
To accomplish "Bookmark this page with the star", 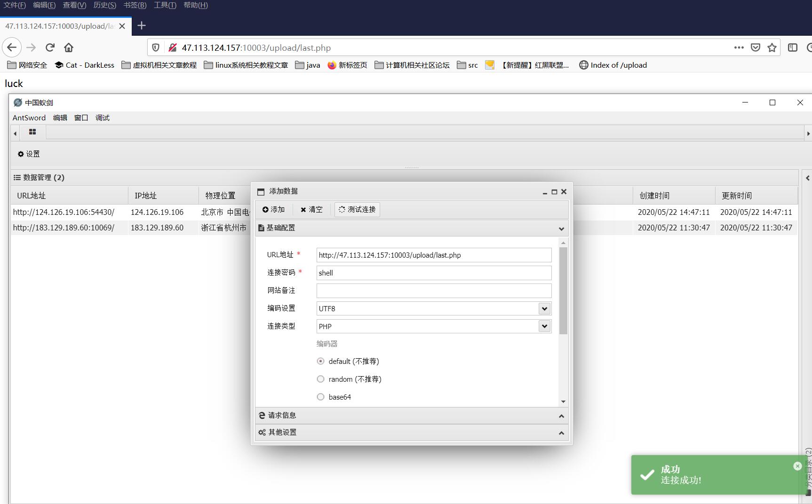I will (x=772, y=47).
